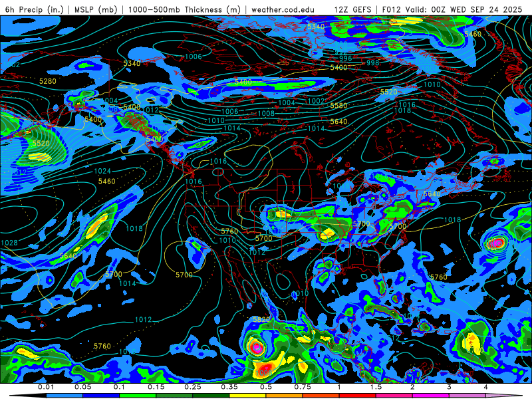Click the 0.05 color bar label
Screen dimensions: 532x399
tap(82, 387)
